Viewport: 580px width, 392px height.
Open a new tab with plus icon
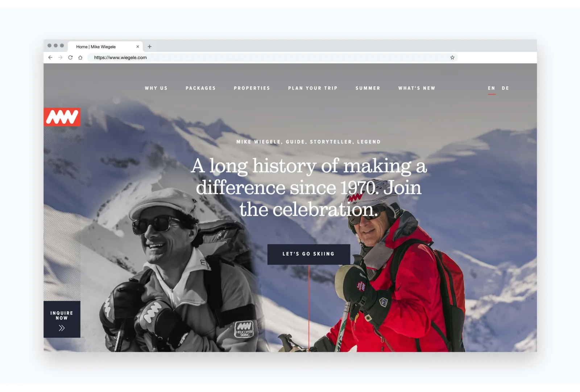click(149, 46)
